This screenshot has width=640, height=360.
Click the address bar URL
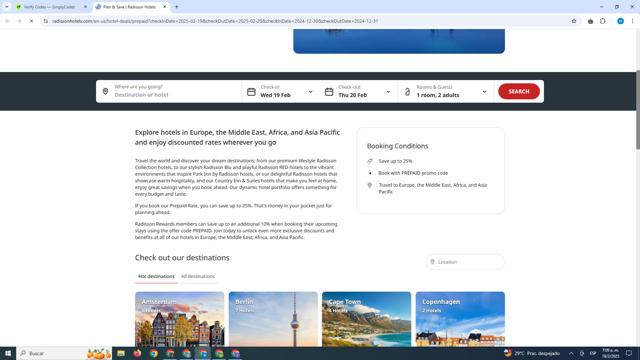[x=215, y=21]
